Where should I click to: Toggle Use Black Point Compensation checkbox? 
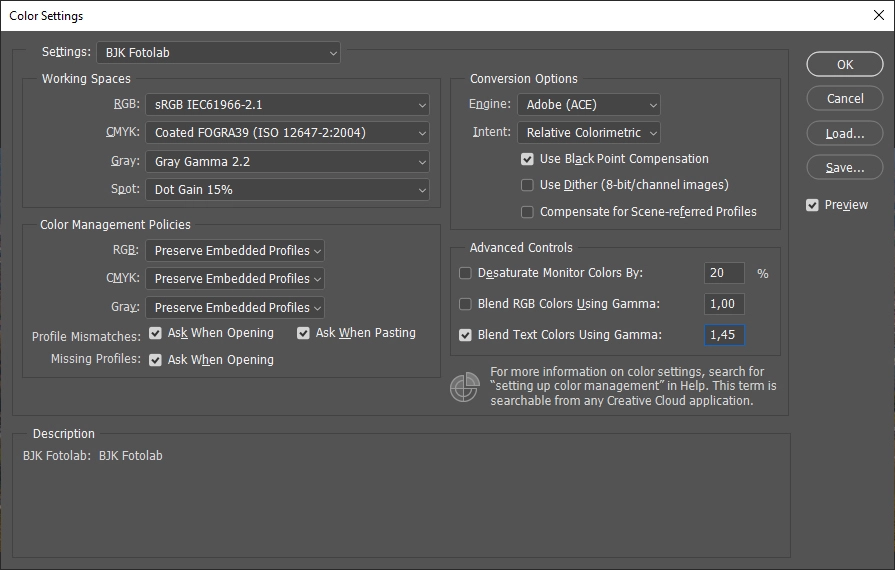(527, 159)
